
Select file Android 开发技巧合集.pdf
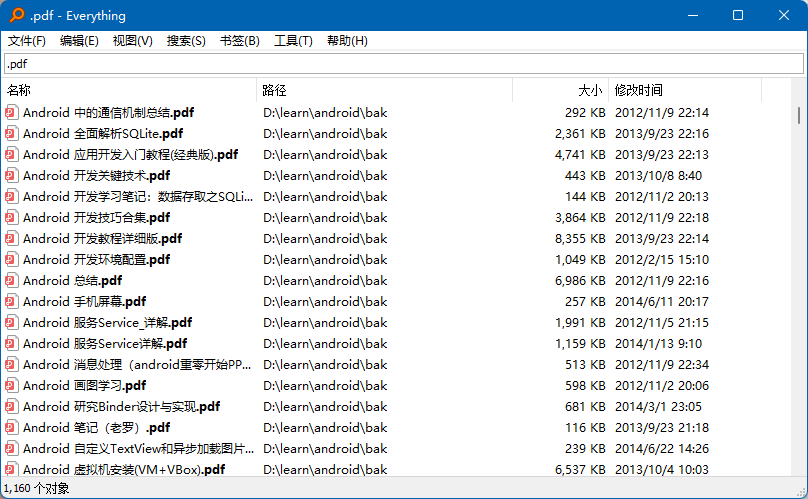coord(96,218)
